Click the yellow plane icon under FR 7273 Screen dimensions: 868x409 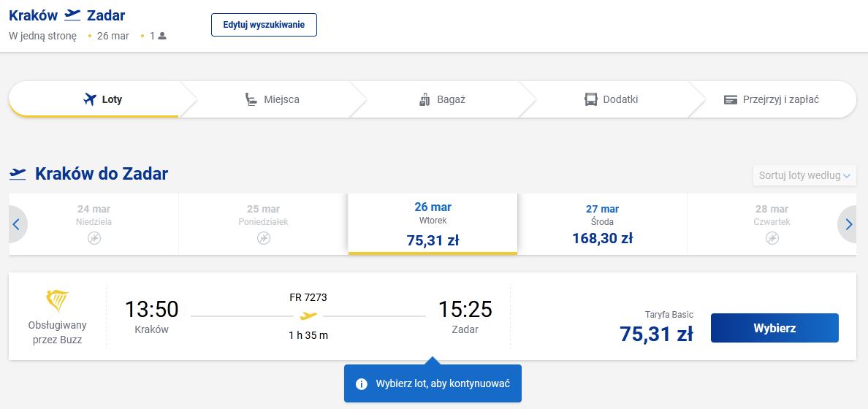(x=308, y=316)
